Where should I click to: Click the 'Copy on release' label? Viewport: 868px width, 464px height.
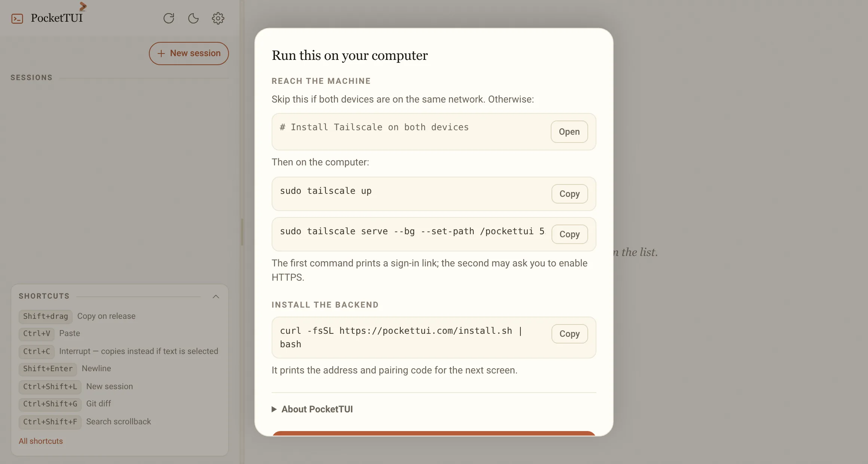106,316
